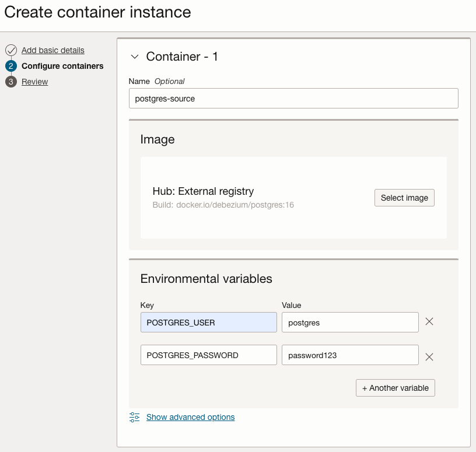Click the Hub: External registry image label
The width and height of the screenshot is (476, 452).
[x=203, y=191]
